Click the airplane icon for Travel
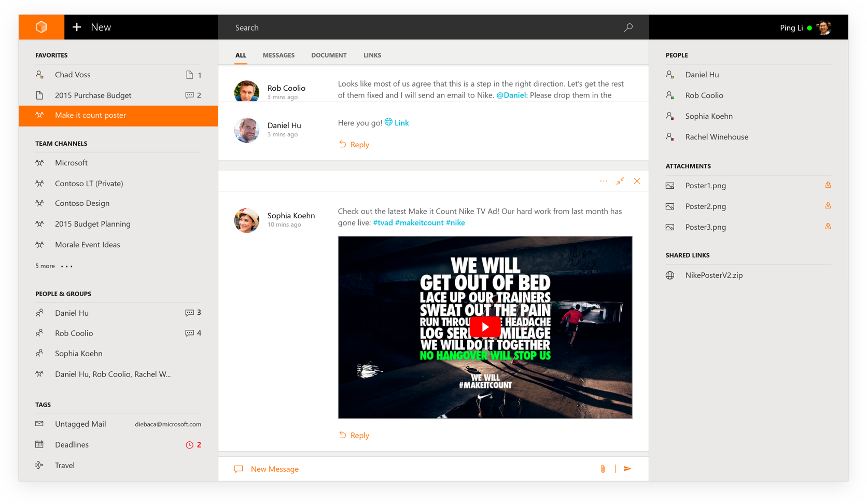The image size is (867, 504). (x=39, y=465)
